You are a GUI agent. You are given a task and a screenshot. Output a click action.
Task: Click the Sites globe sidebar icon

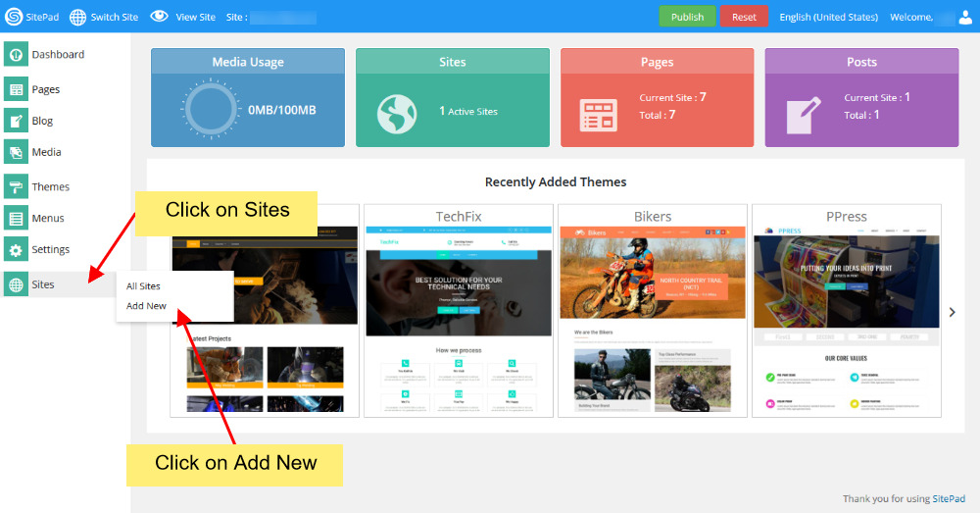coord(16,284)
